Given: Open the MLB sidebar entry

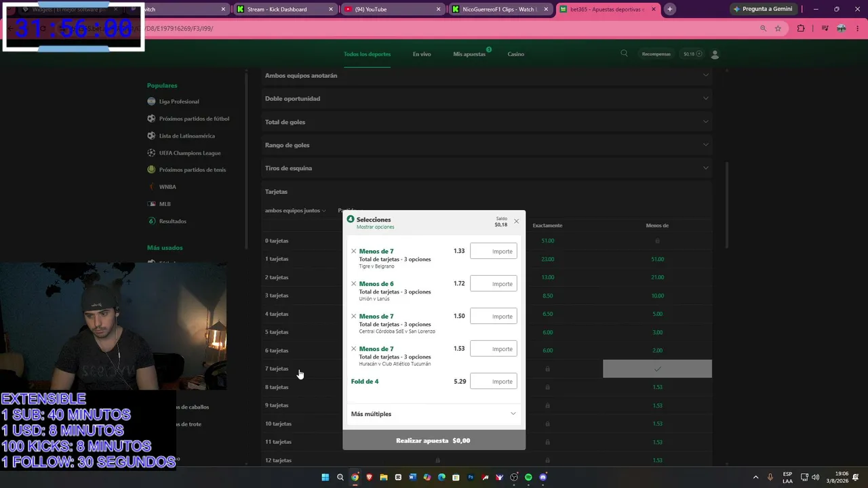Looking at the screenshot, I should [165, 204].
